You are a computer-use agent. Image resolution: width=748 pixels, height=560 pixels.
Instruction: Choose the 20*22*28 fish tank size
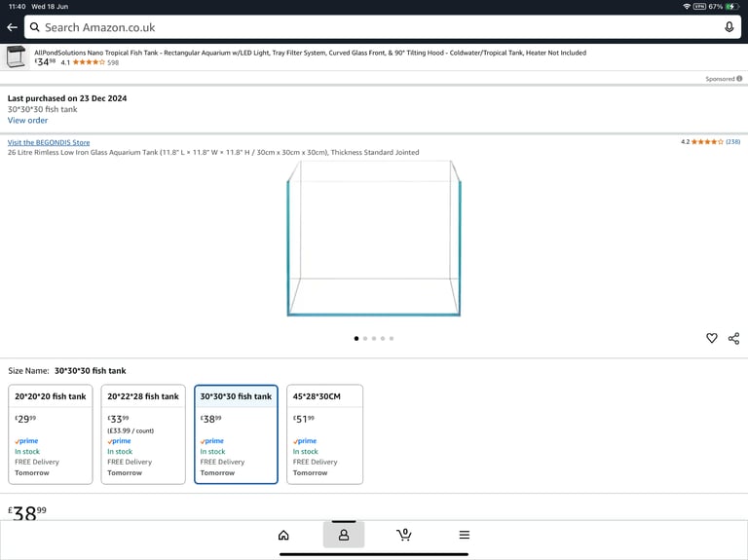pyautogui.click(x=143, y=434)
